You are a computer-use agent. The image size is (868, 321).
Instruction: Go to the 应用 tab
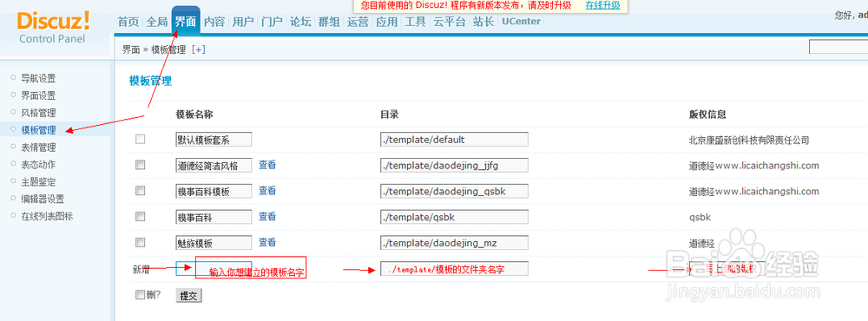point(386,23)
